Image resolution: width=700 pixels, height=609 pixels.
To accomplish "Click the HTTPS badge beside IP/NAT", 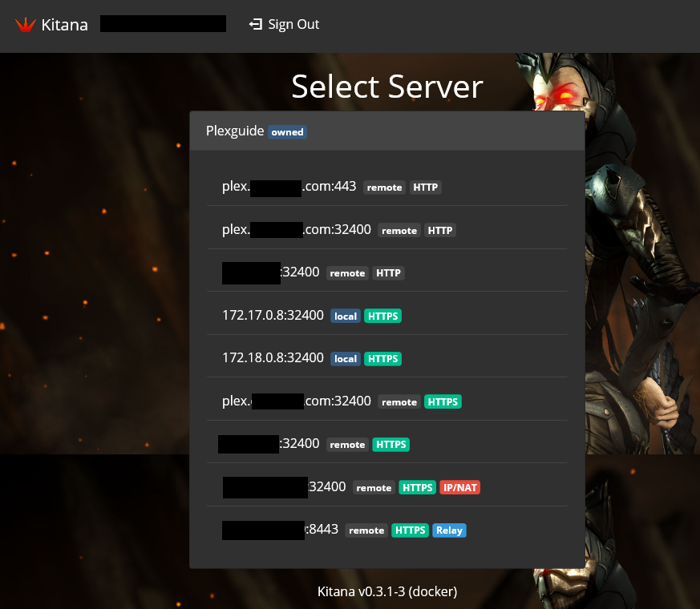I will [x=418, y=487].
